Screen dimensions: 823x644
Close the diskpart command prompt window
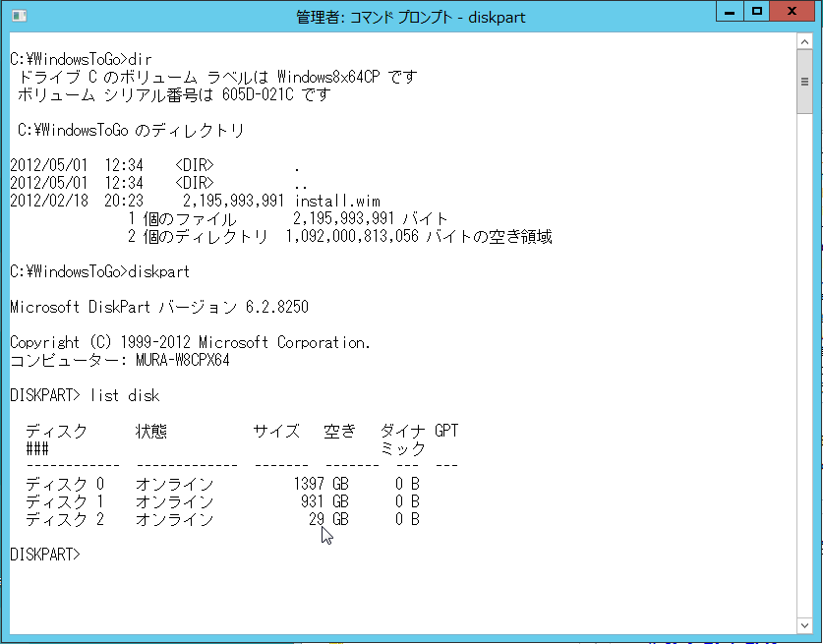(x=793, y=11)
